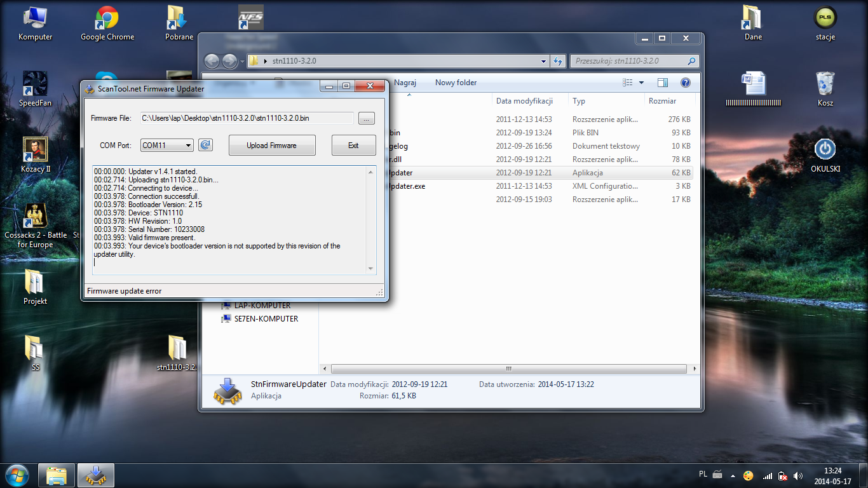The width and height of the screenshot is (868, 488).
Task: Open the Windows Start menu orb
Action: point(17,475)
